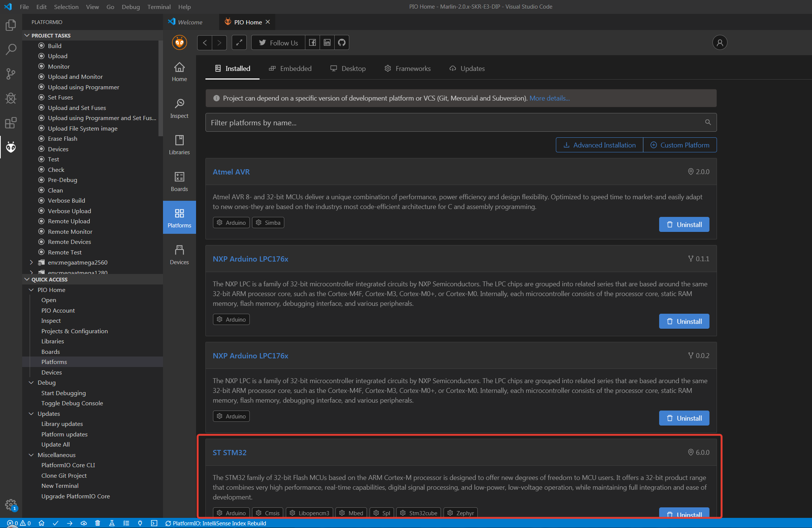Open the user account profile icon
Screen dimensions: 812x528
point(720,43)
